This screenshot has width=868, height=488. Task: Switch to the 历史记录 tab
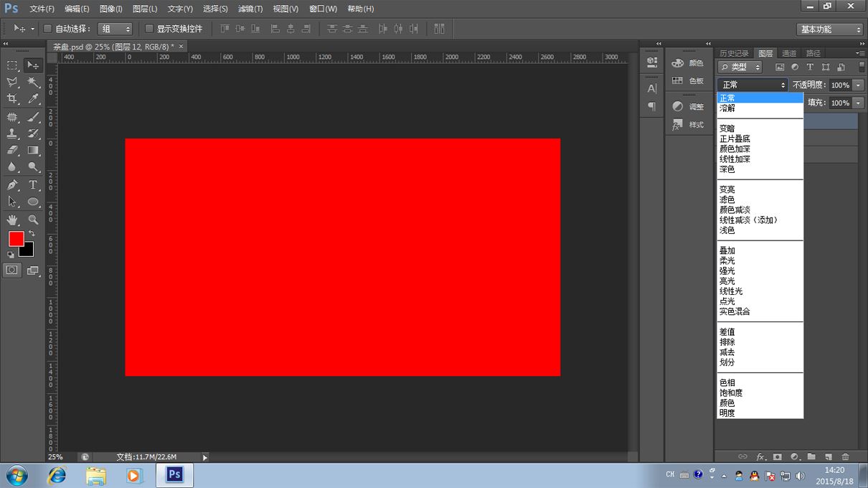(x=734, y=53)
